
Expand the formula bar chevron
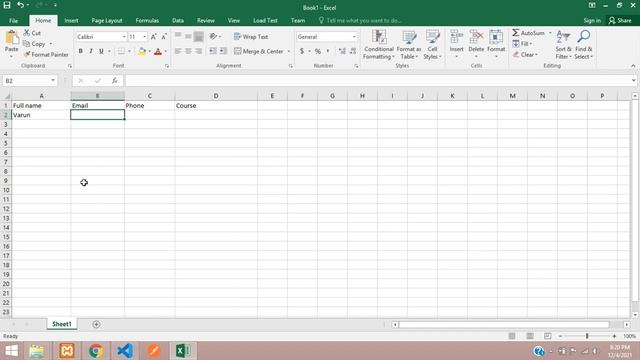pyautogui.click(x=633, y=80)
